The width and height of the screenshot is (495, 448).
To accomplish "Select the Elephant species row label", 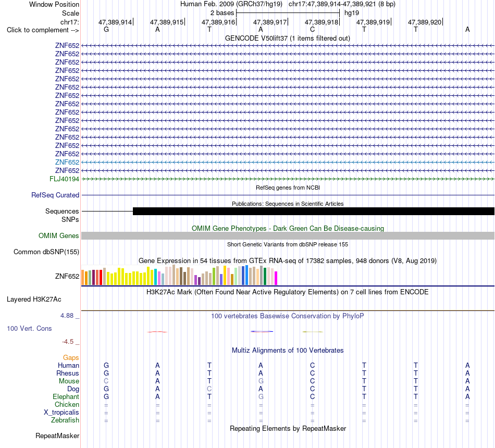I will pyautogui.click(x=66, y=397).
